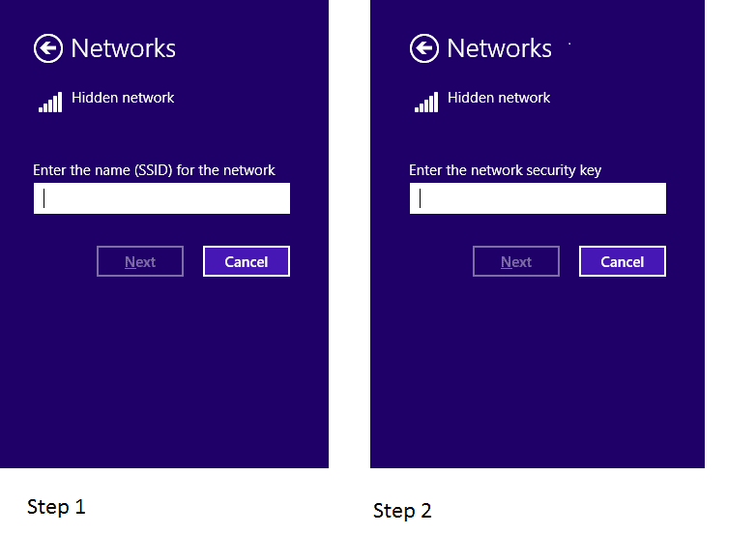
Task: Click the 'Enter the name (SSID)' label
Action: (x=154, y=170)
